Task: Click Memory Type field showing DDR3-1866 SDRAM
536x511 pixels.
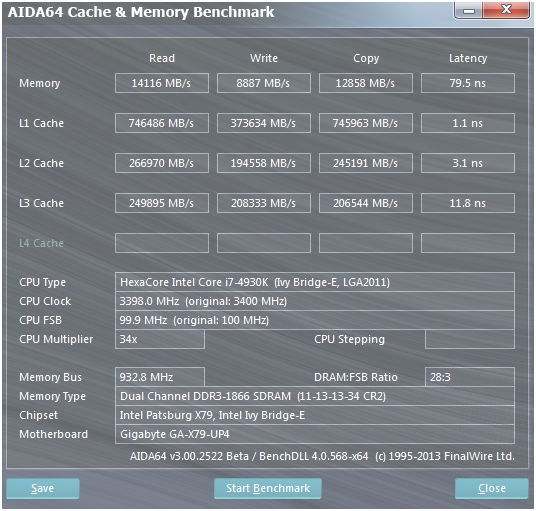Action: pos(315,396)
